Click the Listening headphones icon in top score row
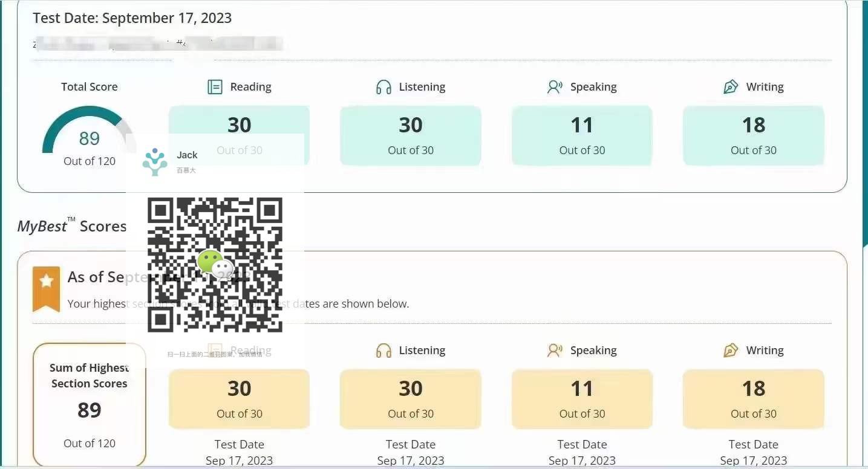Image resolution: width=868 pixels, height=469 pixels. point(383,87)
